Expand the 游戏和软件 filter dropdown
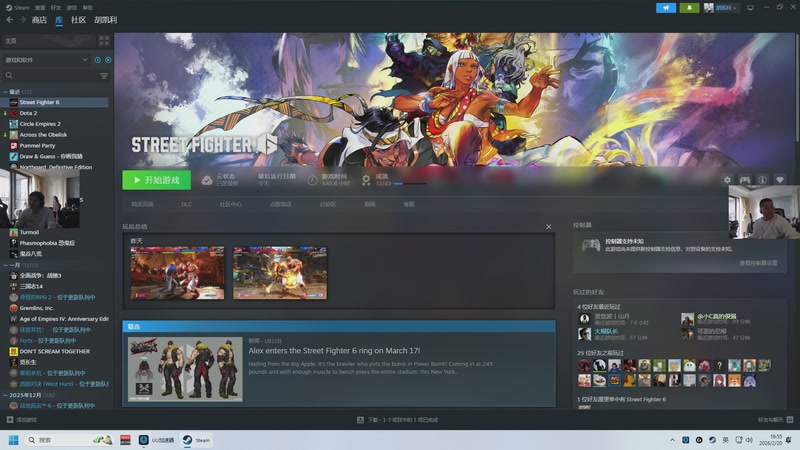This screenshot has height=450, width=800. [46, 60]
